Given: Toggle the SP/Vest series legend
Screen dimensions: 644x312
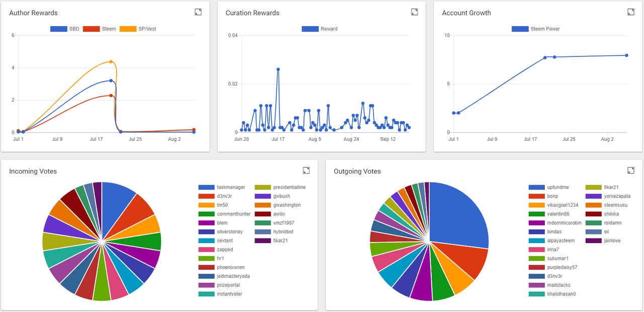Looking at the screenshot, I should pyautogui.click(x=137, y=29).
